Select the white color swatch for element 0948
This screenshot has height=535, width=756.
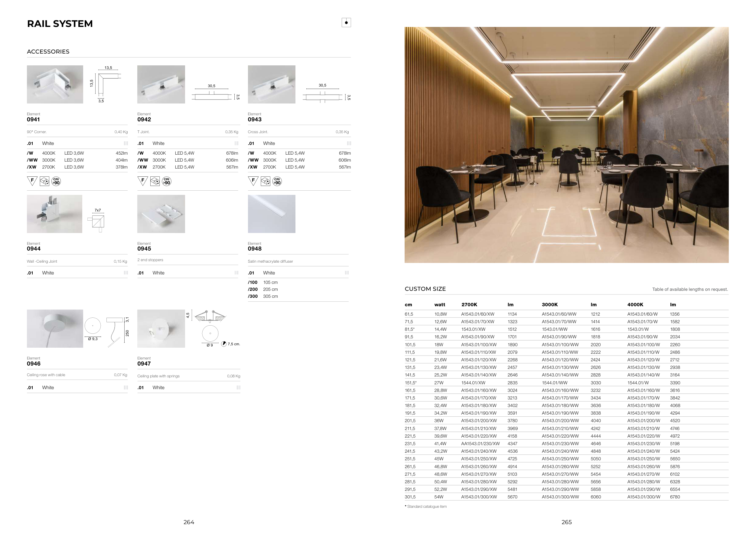pos(347,273)
